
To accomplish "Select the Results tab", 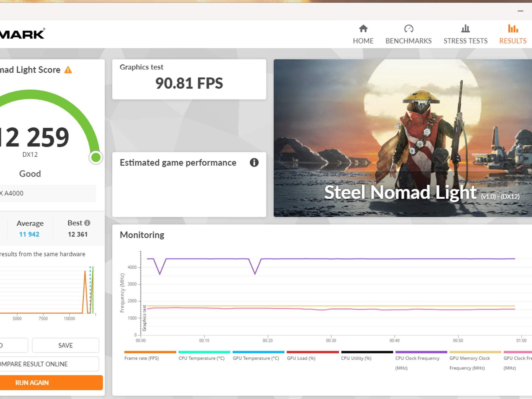I will [x=513, y=35].
